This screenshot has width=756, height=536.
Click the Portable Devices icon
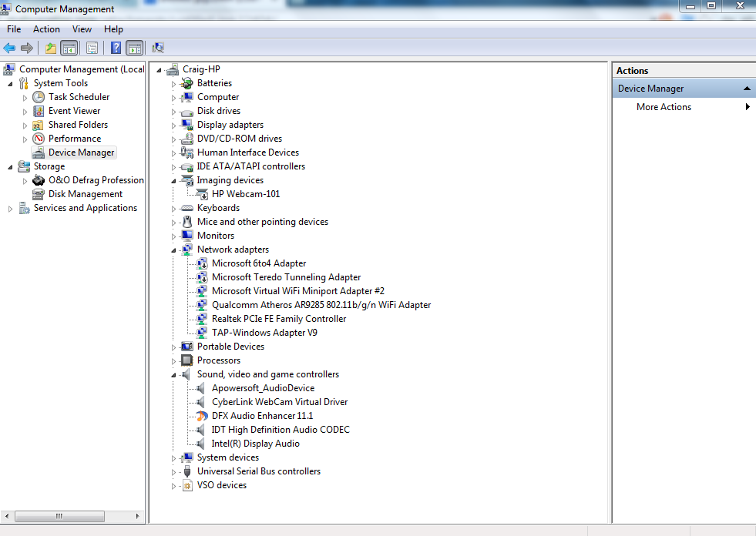(187, 347)
